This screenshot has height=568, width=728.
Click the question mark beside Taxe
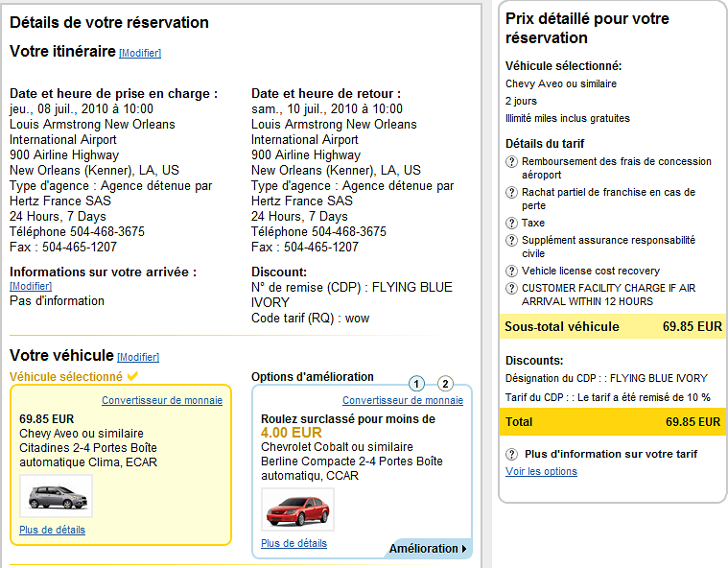[x=511, y=223]
